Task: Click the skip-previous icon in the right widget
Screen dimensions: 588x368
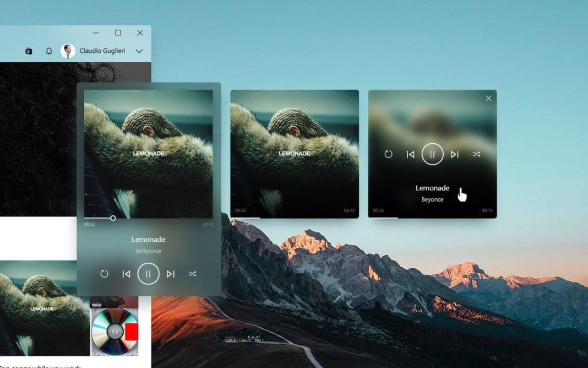Action: (x=410, y=154)
